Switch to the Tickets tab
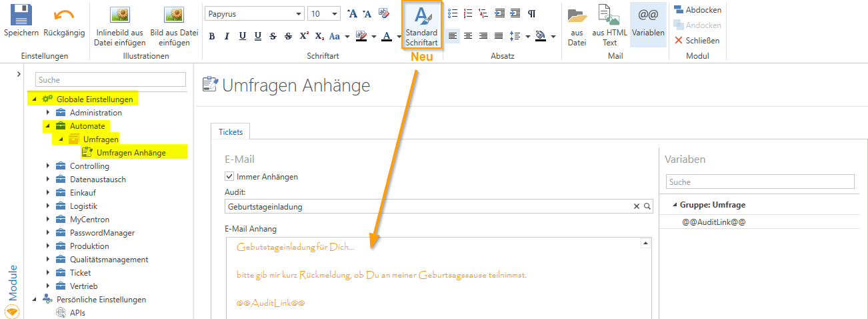 [231, 131]
